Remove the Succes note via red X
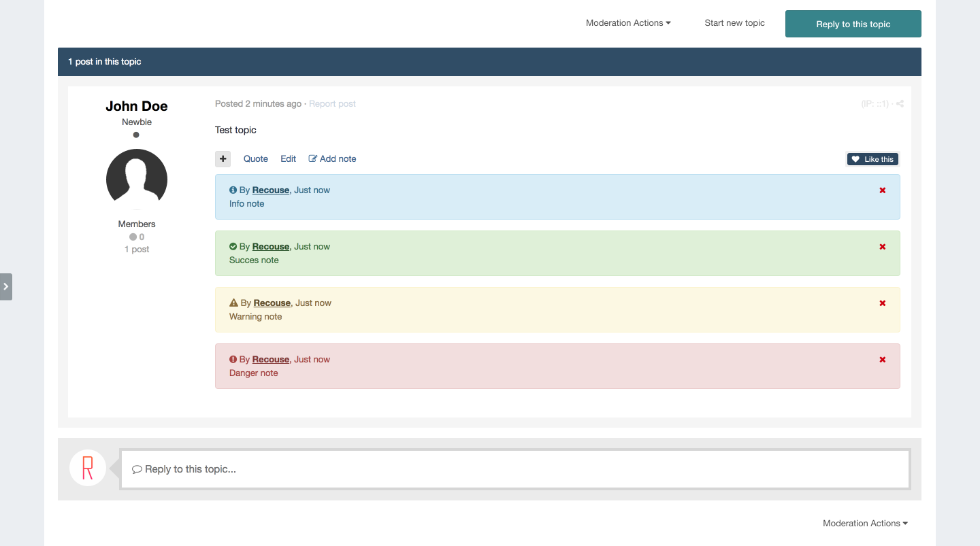 pyautogui.click(x=883, y=247)
